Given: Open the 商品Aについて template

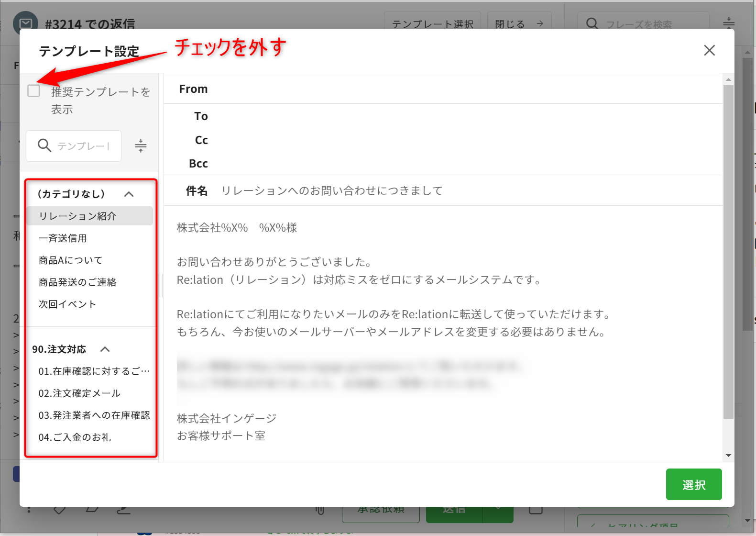Looking at the screenshot, I should [x=71, y=260].
